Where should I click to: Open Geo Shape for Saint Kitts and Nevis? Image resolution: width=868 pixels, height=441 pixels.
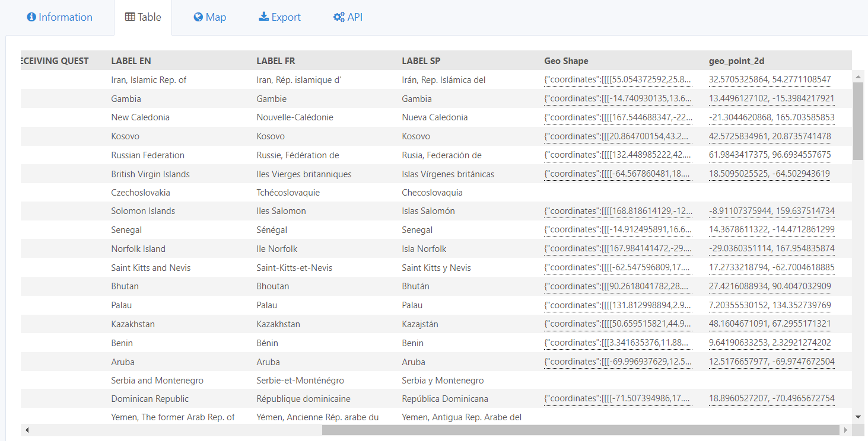coord(618,268)
